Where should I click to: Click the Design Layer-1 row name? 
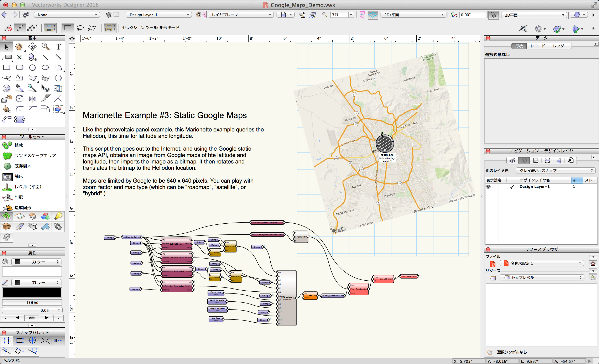pos(534,187)
